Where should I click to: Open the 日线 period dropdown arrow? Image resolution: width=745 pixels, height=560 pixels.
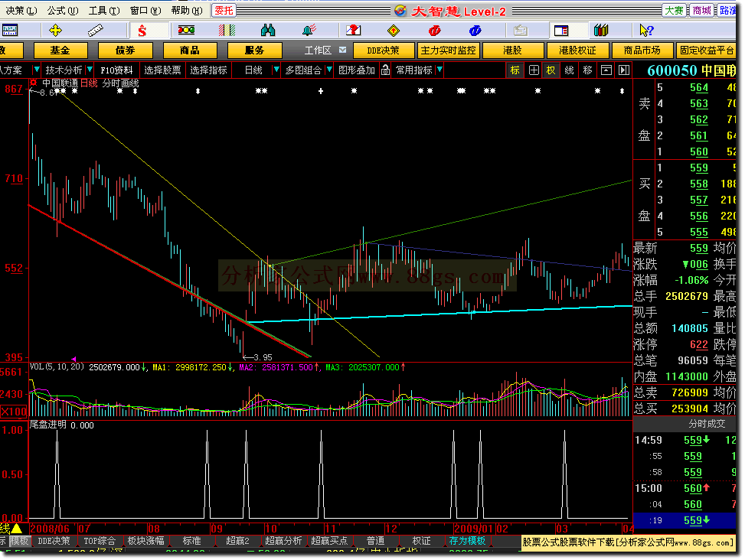pos(276,70)
